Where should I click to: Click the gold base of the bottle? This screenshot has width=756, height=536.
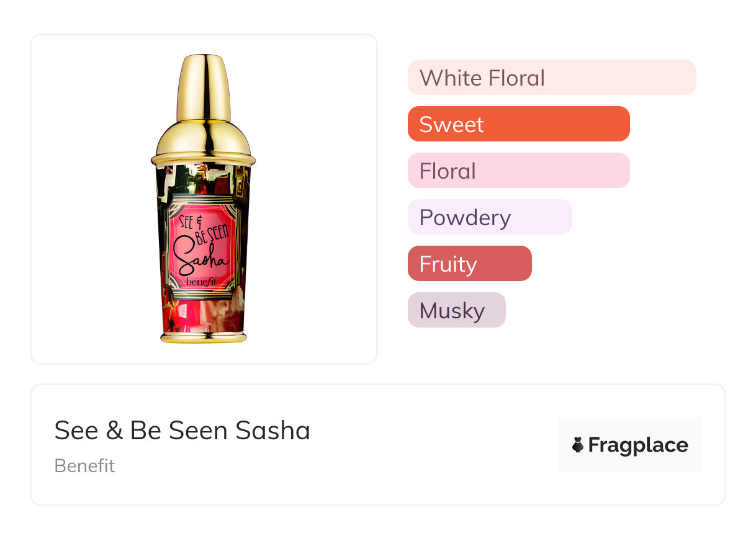click(204, 337)
